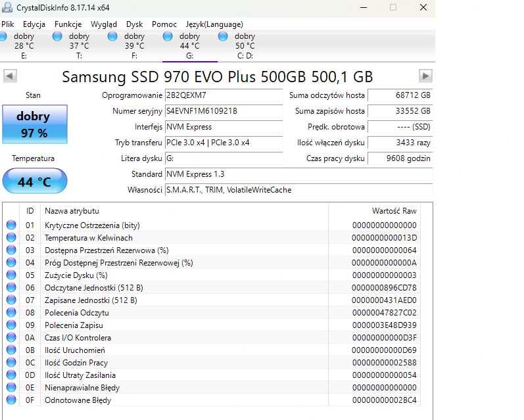
Task: Switch to disk T: at 37 °C
Action: click(79, 46)
